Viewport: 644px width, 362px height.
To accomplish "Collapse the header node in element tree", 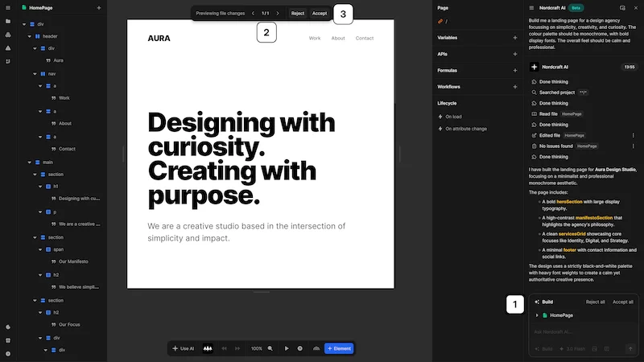I will 30,36.
